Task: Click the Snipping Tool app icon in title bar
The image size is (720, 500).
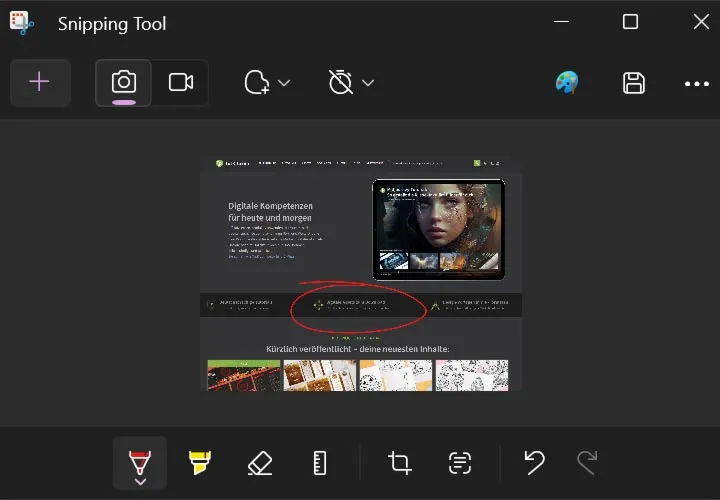Action: click(22, 23)
